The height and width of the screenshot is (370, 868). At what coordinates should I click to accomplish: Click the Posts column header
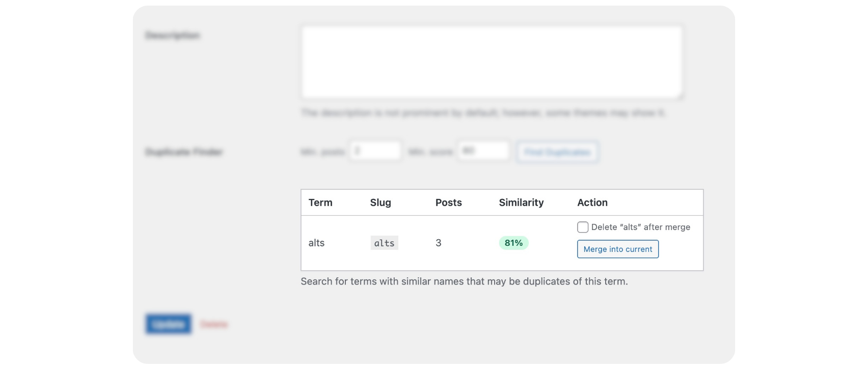pyautogui.click(x=448, y=203)
